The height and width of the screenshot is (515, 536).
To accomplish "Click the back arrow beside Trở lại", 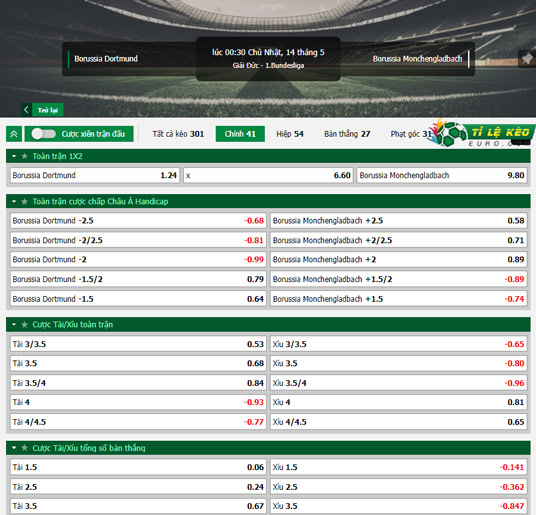I will 26,110.
